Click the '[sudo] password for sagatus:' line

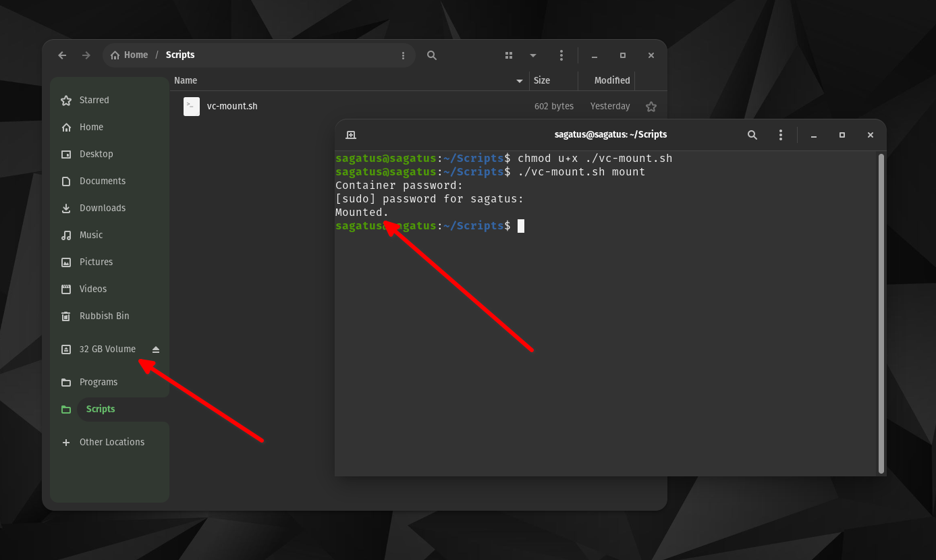tap(430, 199)
